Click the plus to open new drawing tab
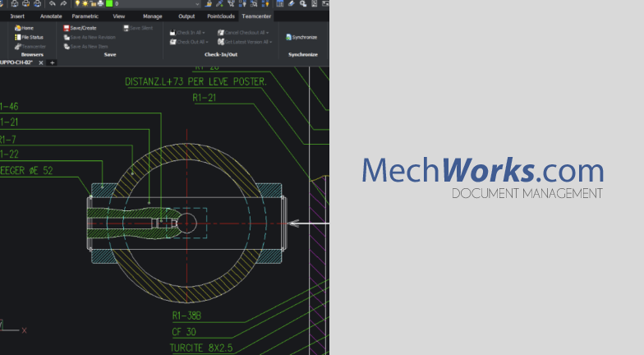This screenshot has height=355, width=644. (x=53, y=62)
